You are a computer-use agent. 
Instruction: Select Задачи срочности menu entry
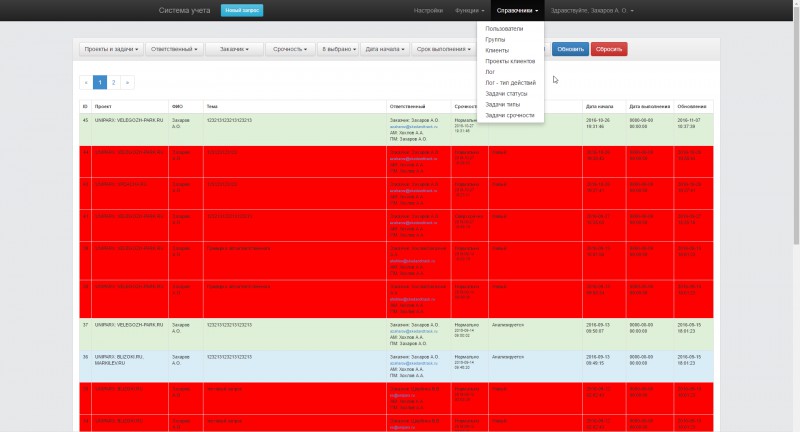pyautogui.click(x=510, y=115)
